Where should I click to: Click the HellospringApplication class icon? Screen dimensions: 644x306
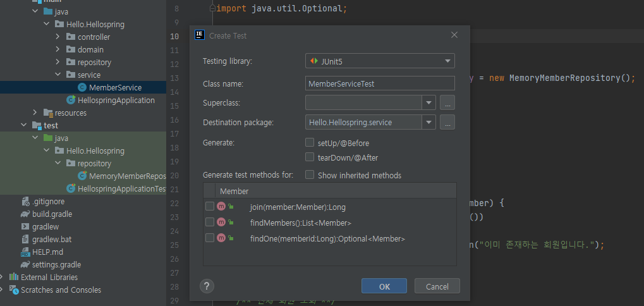point(71,101)
